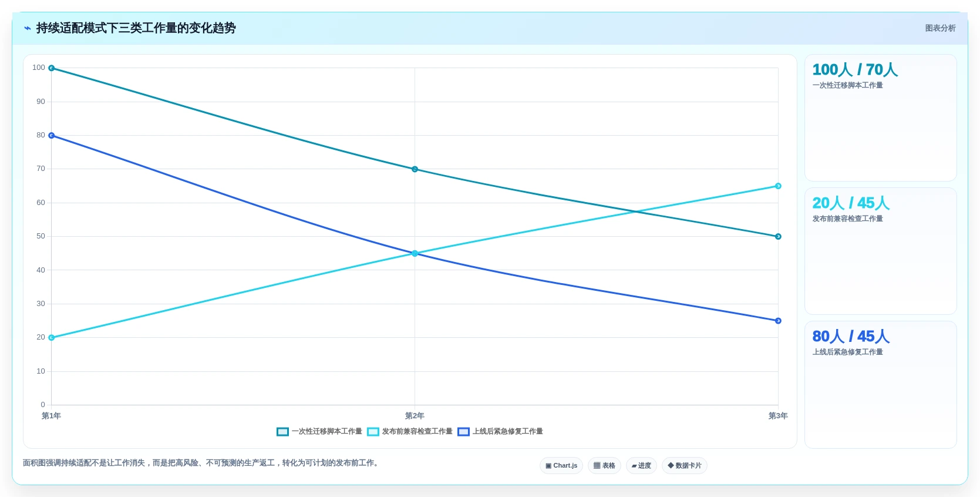Click the teal data point at 100 for 第1年

point(52,68)
